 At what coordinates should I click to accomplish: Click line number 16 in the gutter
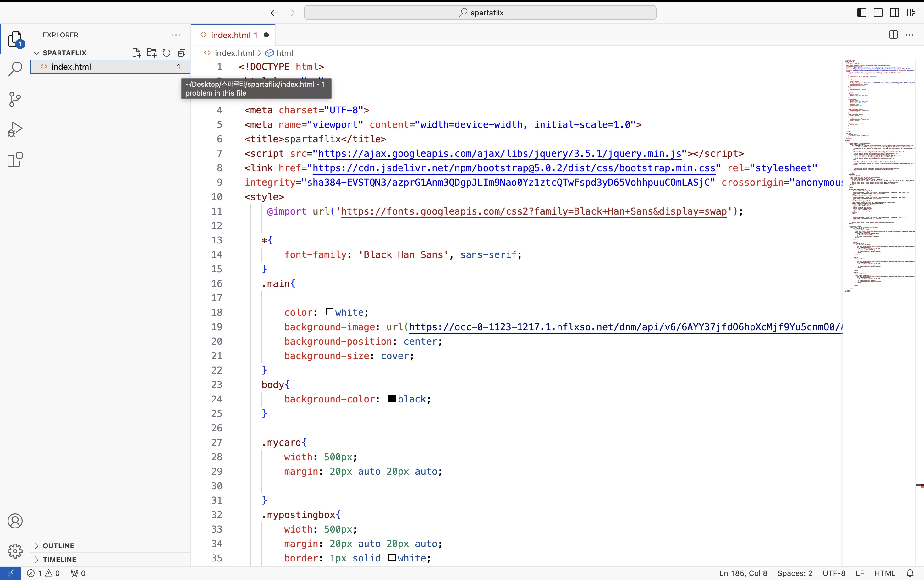click(217, 283)
